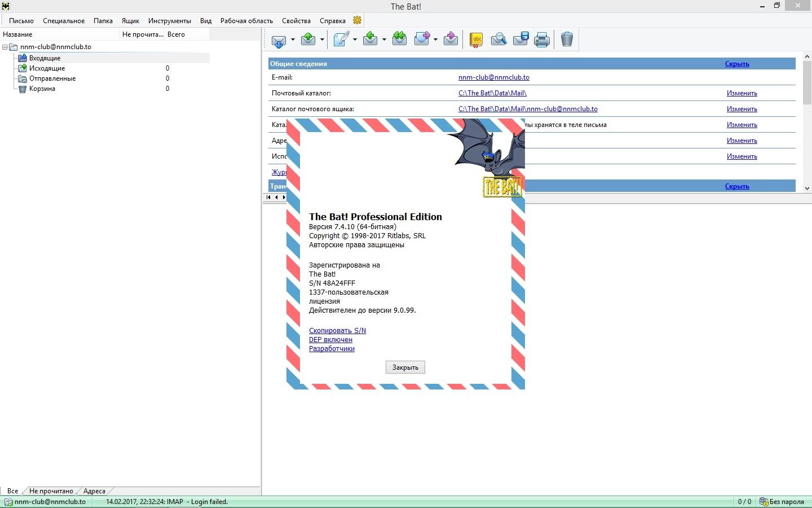Click the Send queued mail icon
812x508 pixels.
[x=308, y=39]
